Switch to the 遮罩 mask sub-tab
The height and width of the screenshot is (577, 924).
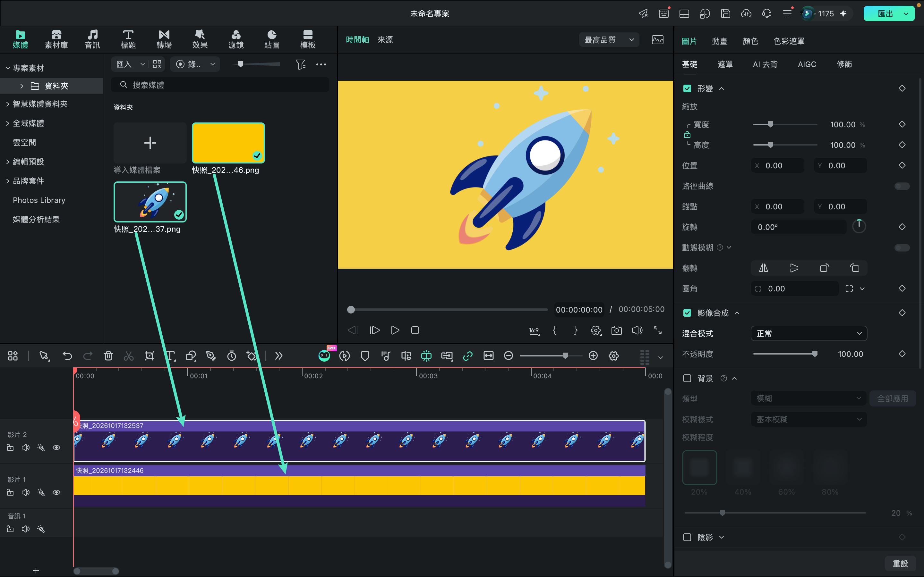(725, 64)
